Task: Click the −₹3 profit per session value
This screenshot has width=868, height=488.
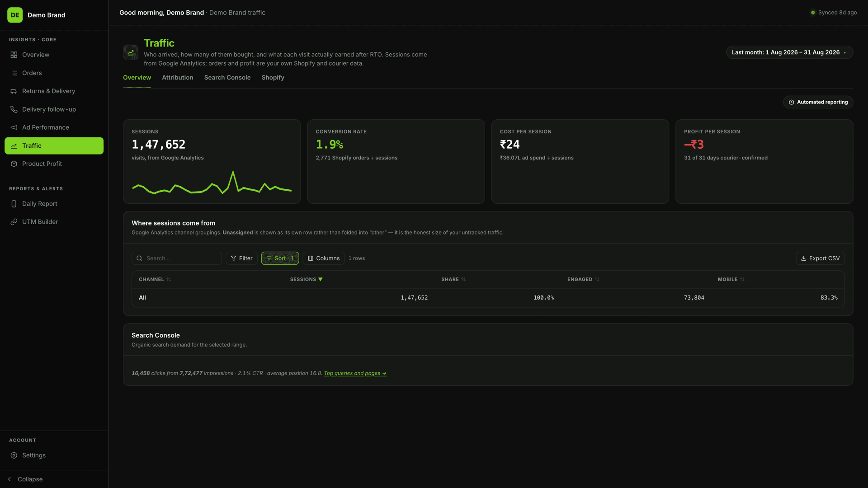Action: pyautogui.click(x=694, y=145)
